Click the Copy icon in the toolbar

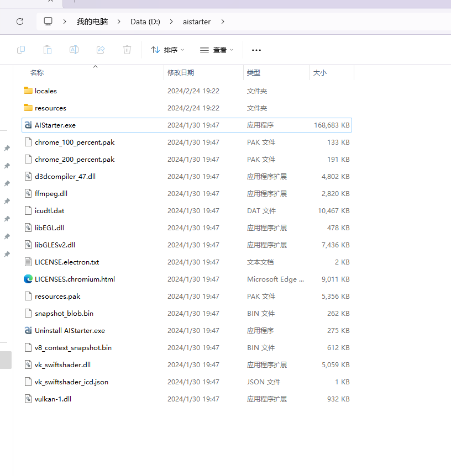pyautogui.click(x=21, y=50)
